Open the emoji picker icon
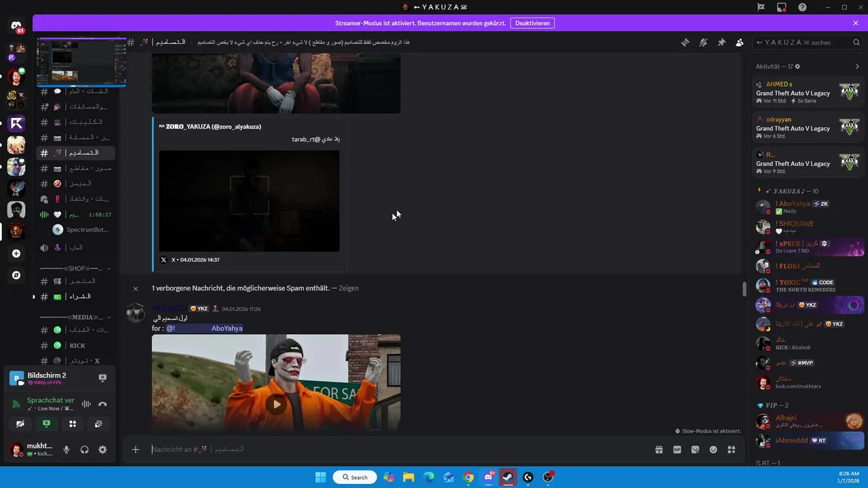 [x=713, y=449]
